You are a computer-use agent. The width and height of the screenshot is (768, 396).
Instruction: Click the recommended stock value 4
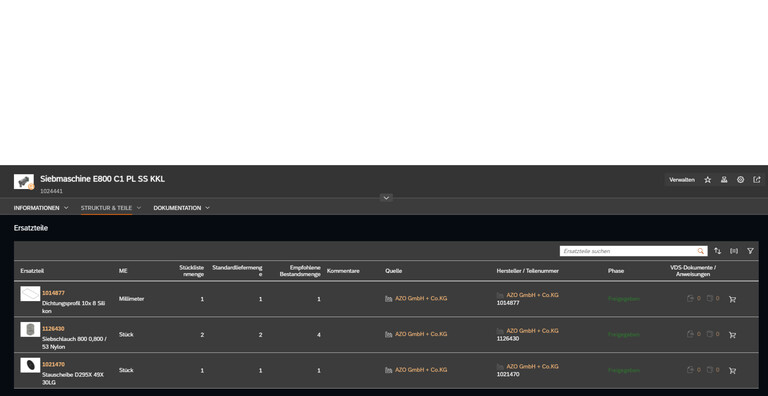(x=319, y=335)
